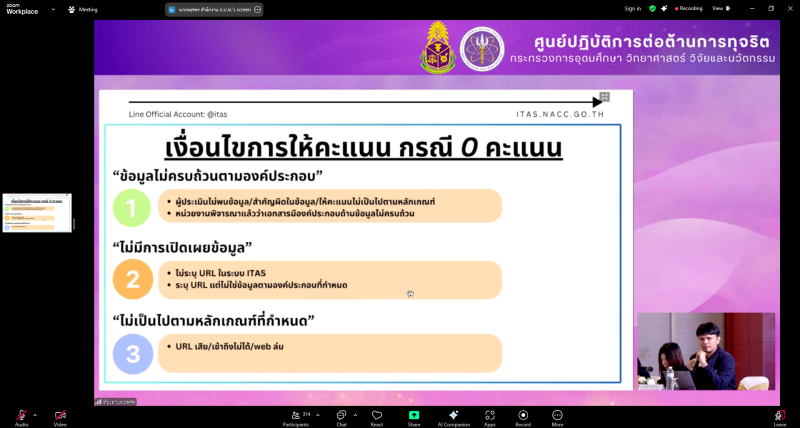Open the View layout menu

tap(719, 8)
